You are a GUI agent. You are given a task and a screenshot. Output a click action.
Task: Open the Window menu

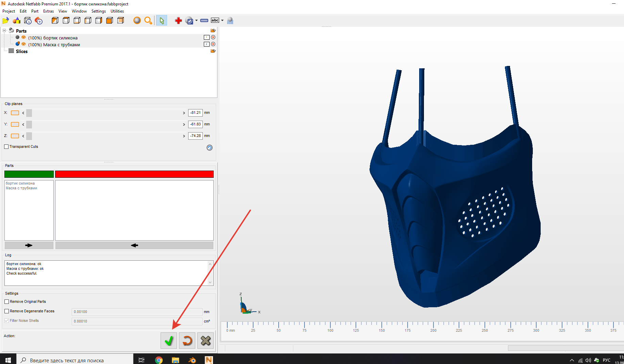point(79,11)
